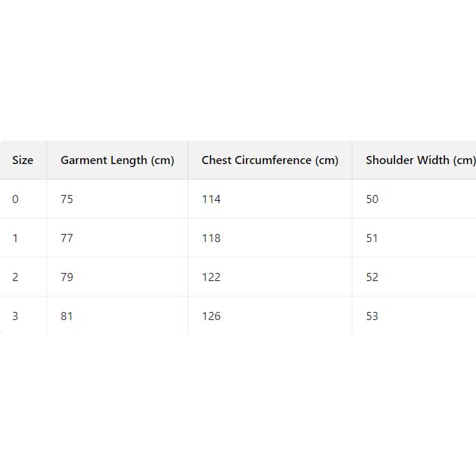Click garment length value 75
Viewport: 476px width, 476px height.
coord(67,199)
